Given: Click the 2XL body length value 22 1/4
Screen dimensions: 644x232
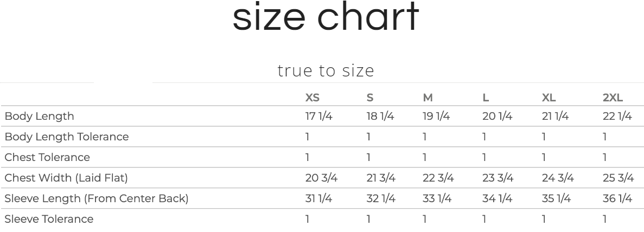Looking at the screenshot, I should click(x=617, y=116).
